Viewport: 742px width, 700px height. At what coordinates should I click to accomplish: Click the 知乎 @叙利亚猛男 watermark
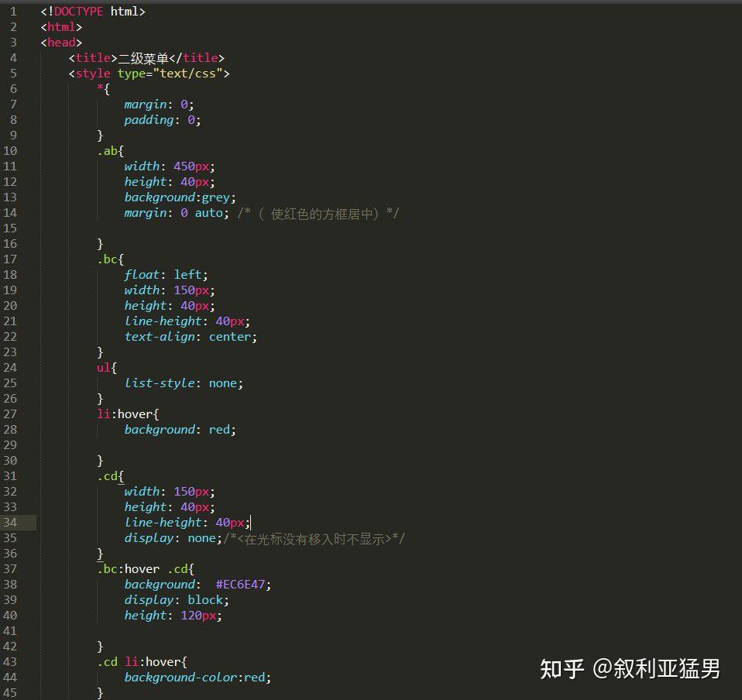[629, 667]
